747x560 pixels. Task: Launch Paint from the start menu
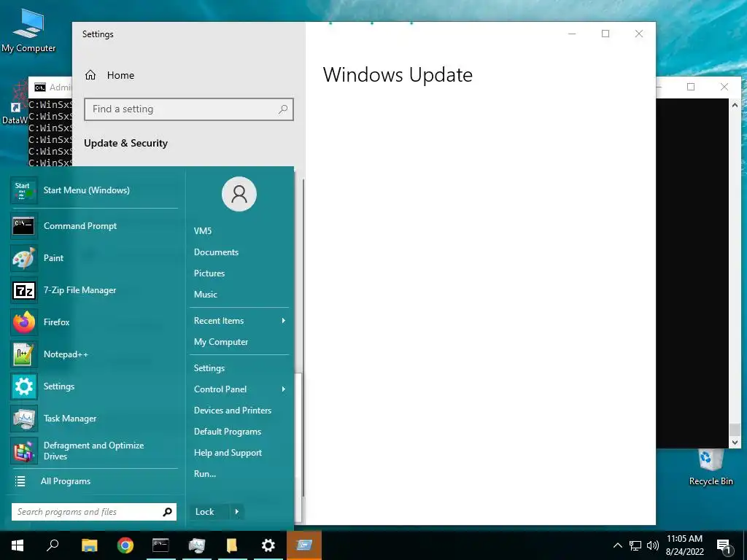click(94, 257)
